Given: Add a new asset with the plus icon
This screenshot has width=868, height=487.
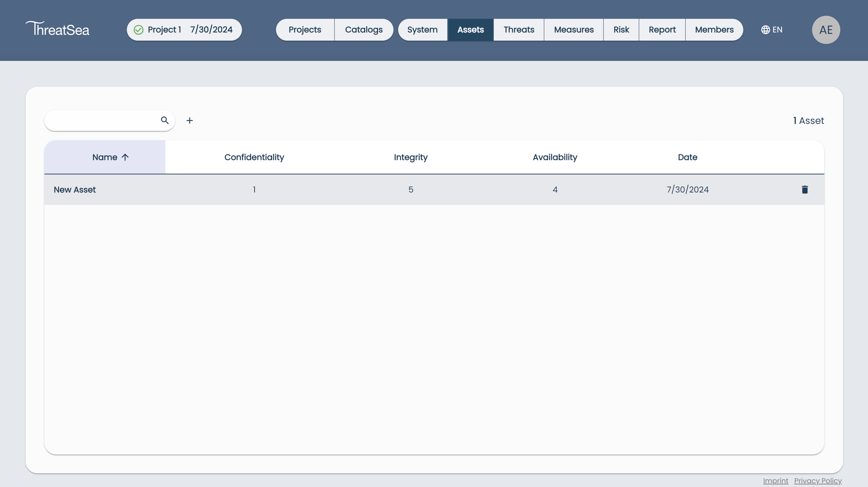Looking at the screenshot, I should click(190, 120).
